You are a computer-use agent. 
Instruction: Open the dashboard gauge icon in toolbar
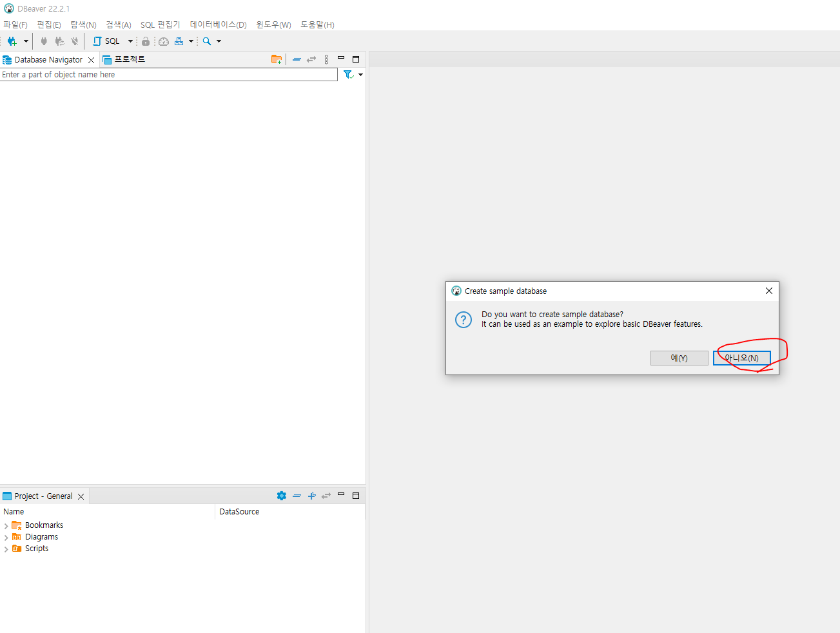pos(164,41)
